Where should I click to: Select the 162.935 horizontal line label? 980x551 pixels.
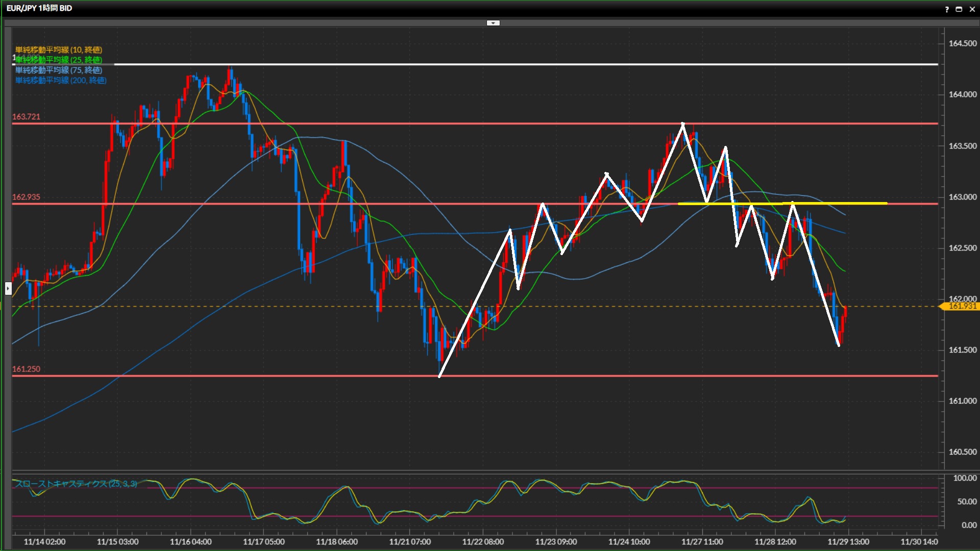tap(26, 197)
